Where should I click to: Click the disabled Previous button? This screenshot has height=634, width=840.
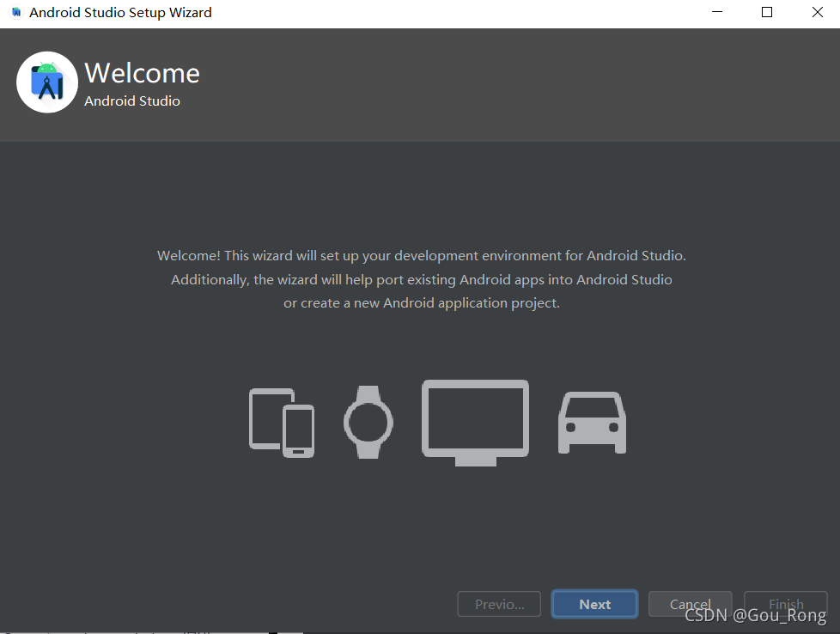[499, 604]
